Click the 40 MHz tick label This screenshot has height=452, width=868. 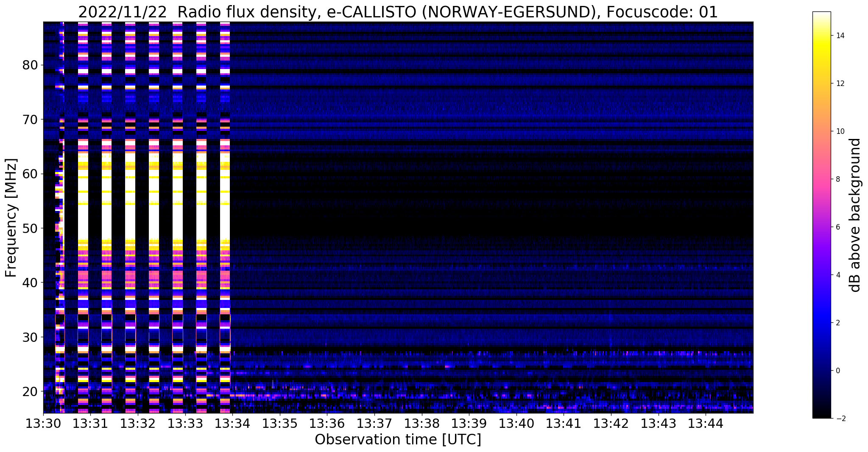(x=30, y=283)
